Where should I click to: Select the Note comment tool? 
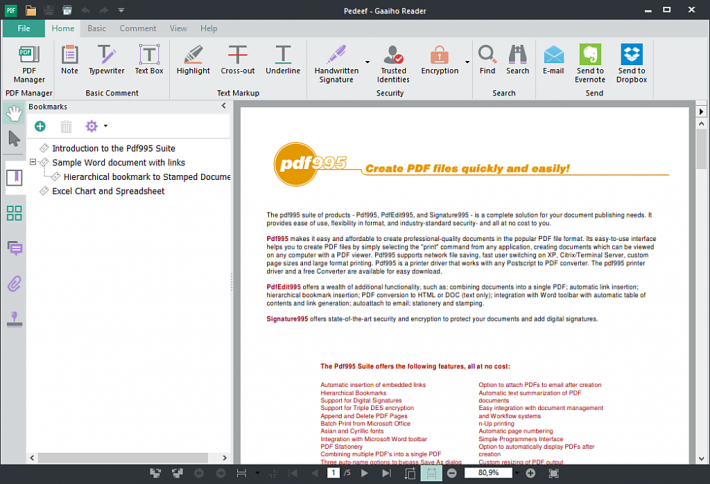pyautogui.click(x=69, y=60)
